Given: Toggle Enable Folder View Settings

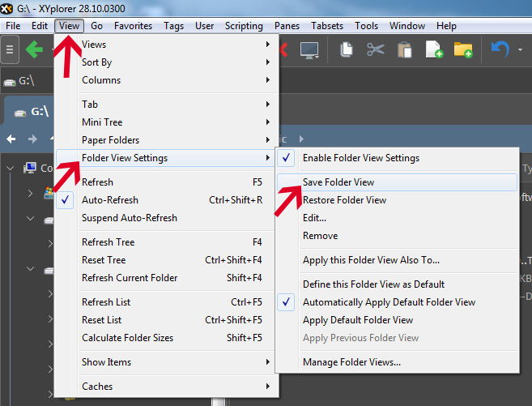Looking at the screenshot, I should pos(360,158).
